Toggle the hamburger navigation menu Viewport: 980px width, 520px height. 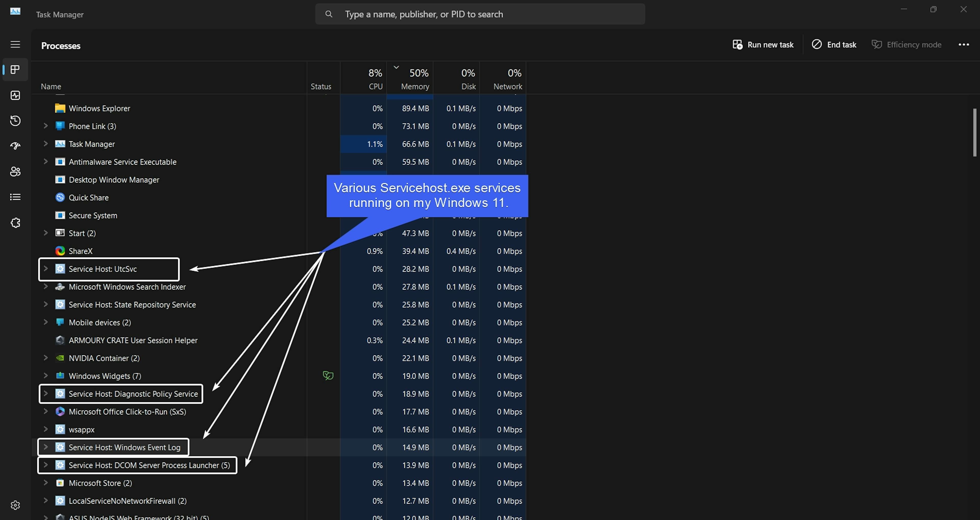pyautogui.click(x=15, y=44)
